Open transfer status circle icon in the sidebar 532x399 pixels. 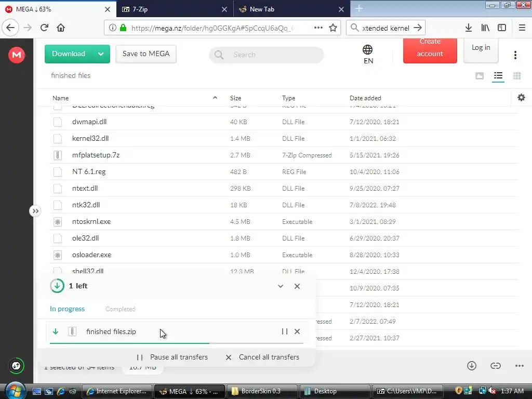pyautogui.click(x=16, y=366)
